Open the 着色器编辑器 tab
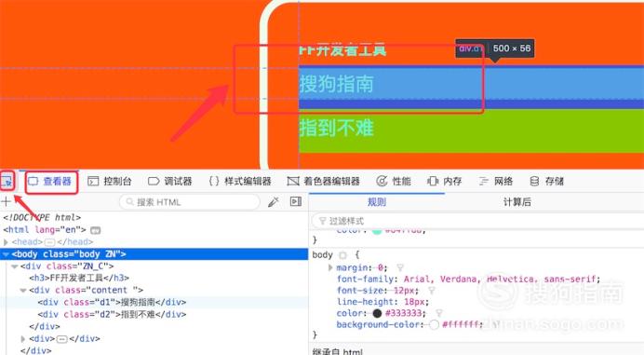644x355 pixels. pos(324,182)
